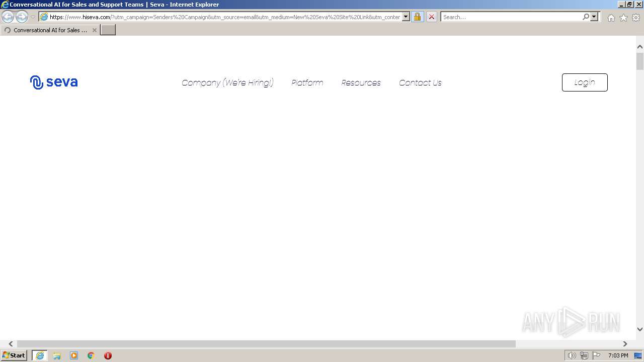Open the search provider dropdown arrow

click(594, 17)
